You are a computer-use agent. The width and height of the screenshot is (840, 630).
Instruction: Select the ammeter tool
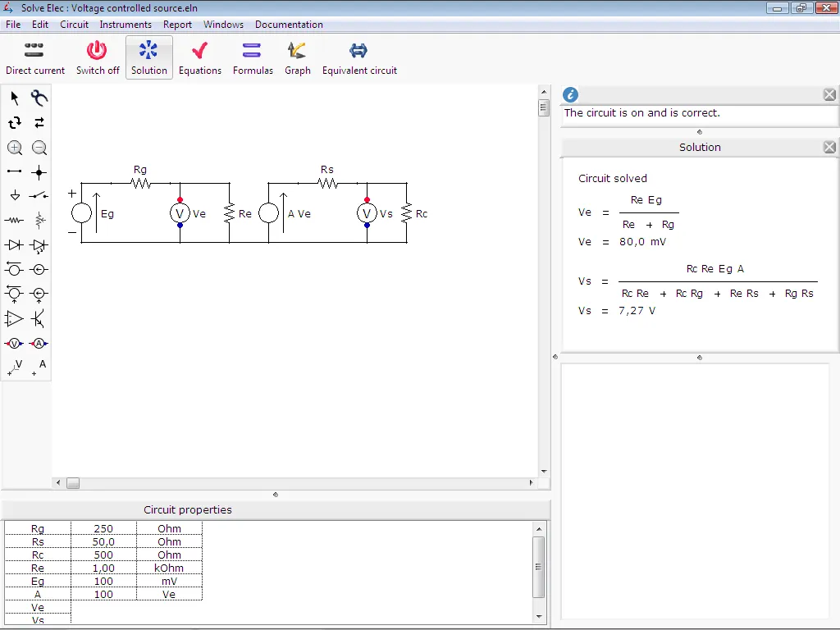[x=39, y=343]
